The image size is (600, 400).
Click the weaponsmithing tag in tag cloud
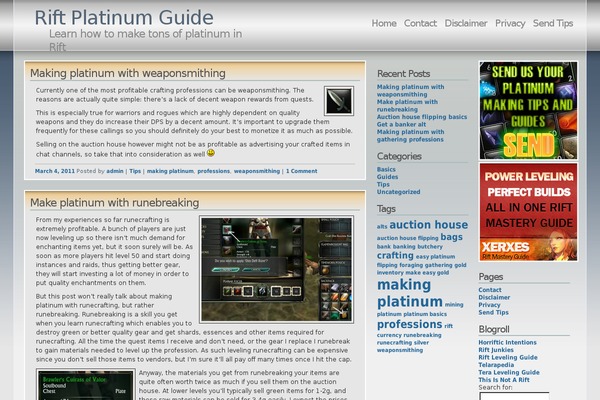pyautogui.click(x=400, y=350)
